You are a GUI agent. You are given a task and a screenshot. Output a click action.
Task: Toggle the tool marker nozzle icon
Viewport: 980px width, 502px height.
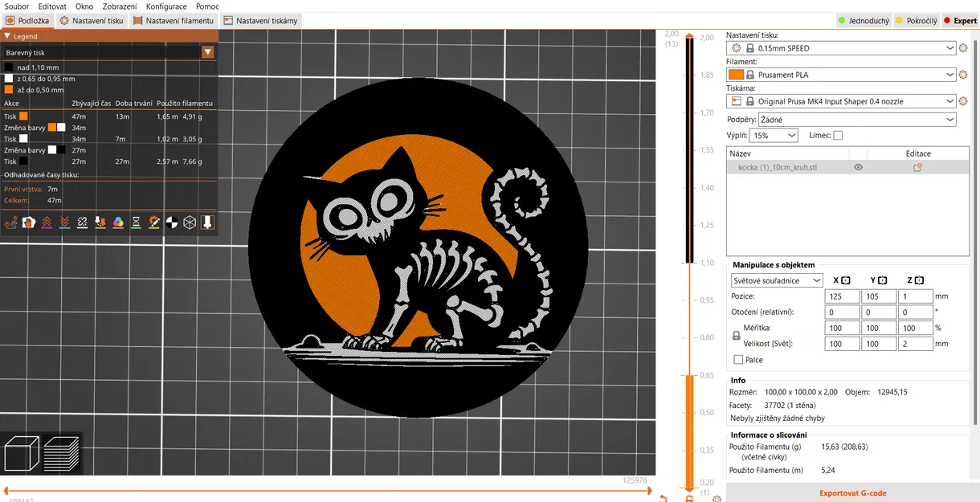pyautogui.click(x=207, y=222)
